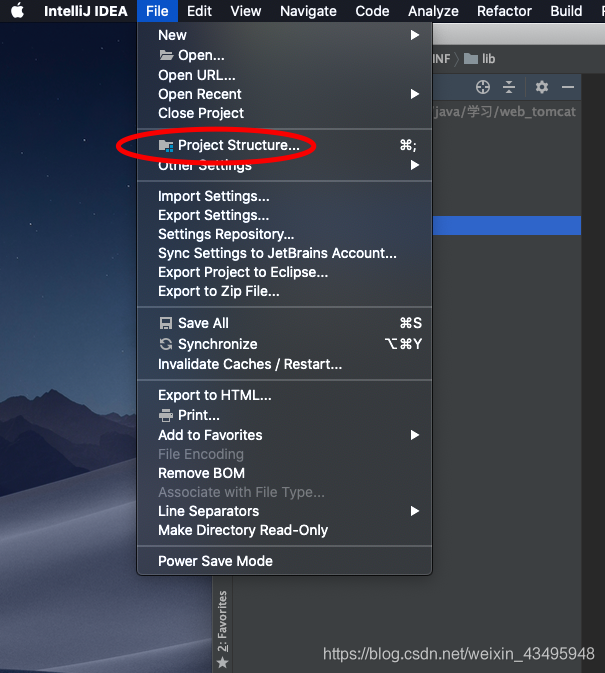Viewport: 605px width, 673px height.
Task: Open the Build menu
Action: tap(566, 11)
